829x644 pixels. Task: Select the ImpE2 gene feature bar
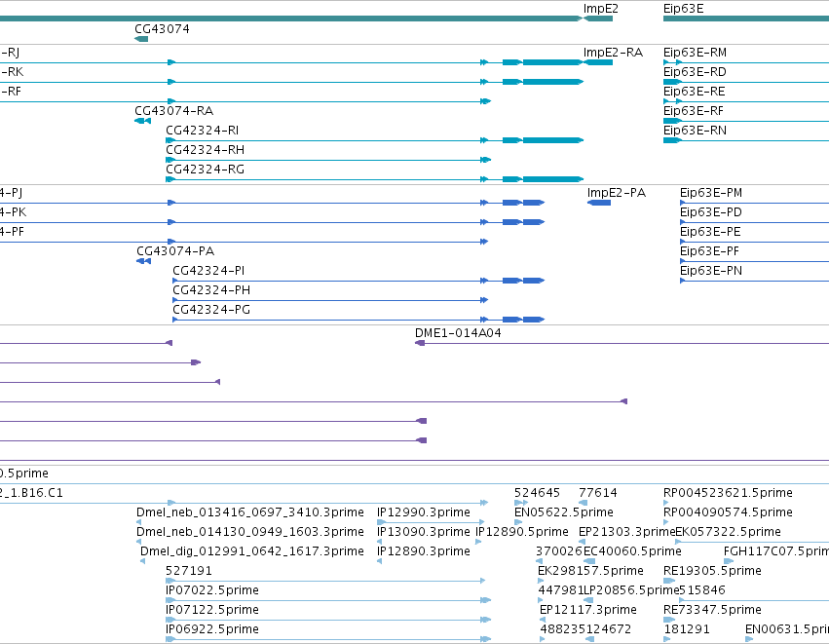coord(597,19)
